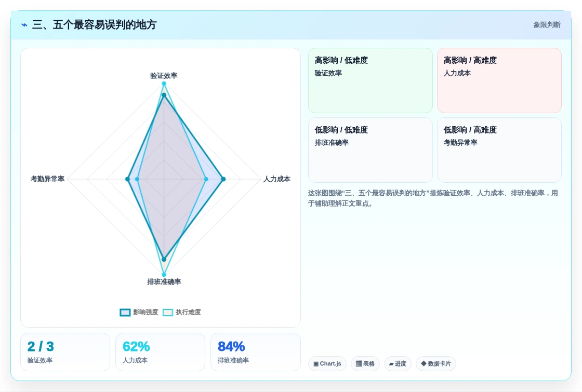Click the 排班准确率 caption under 84%
The height and width of the screenshot is (392, 582).
pos(233,360)
